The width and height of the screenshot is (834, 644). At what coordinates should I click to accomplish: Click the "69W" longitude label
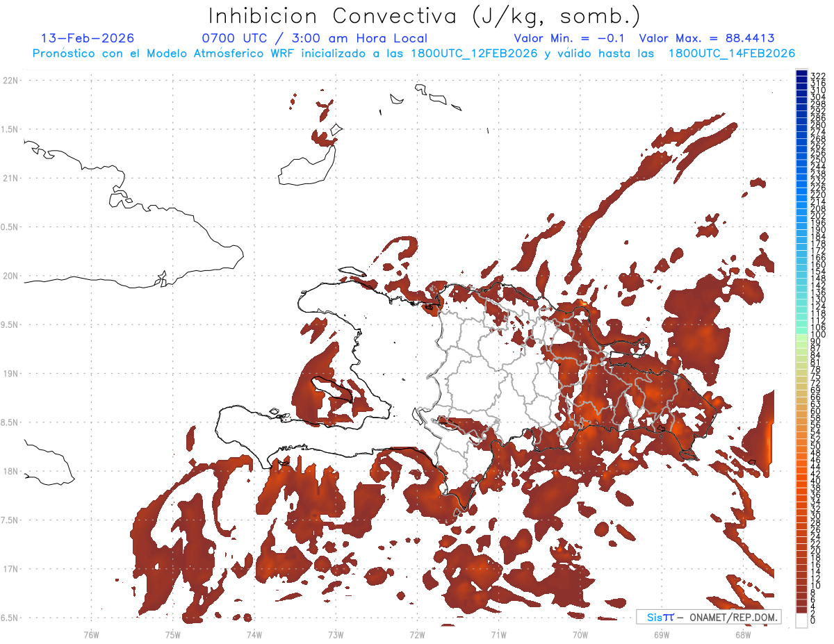661,634
